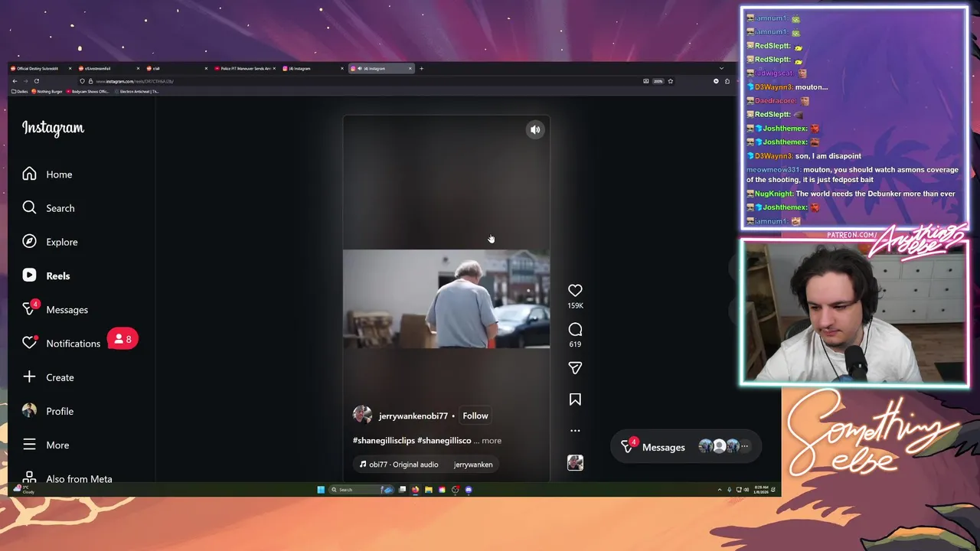
Task: Open Notifications in the sidebar
Action: click(61, 343)
